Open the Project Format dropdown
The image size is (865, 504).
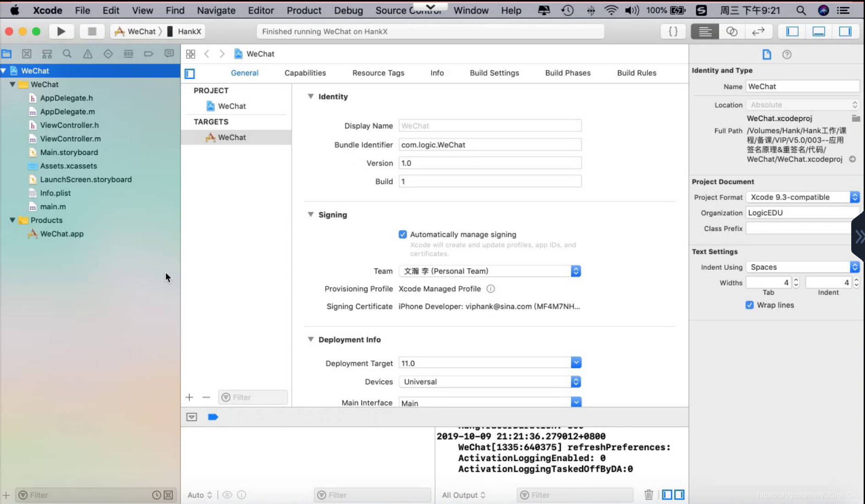coord(803,197)
